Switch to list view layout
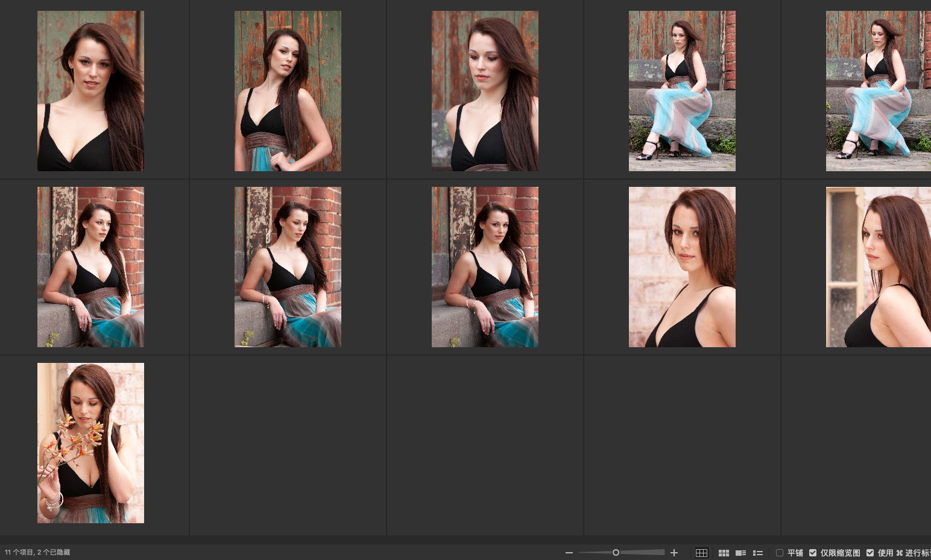 coord(758,553)
